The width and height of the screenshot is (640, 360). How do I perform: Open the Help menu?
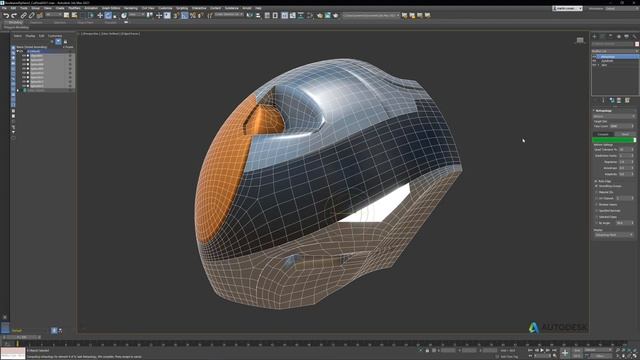tap(258, 8)
